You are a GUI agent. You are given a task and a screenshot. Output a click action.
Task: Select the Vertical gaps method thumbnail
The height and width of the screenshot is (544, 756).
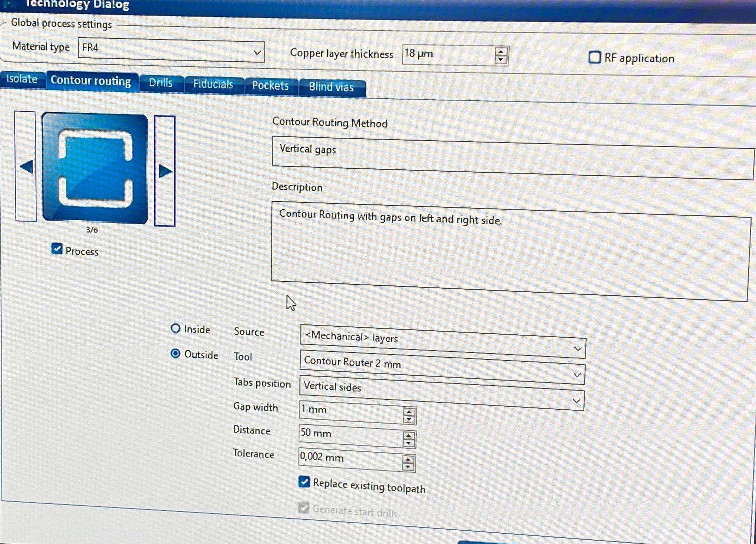click(x=95, y=168)
